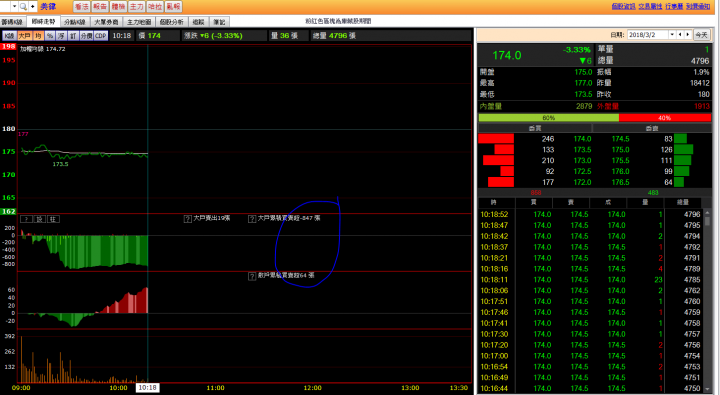Click green ask bar for volume 126
This screenshot has height=395, width=720.
[x=683, y=150]
